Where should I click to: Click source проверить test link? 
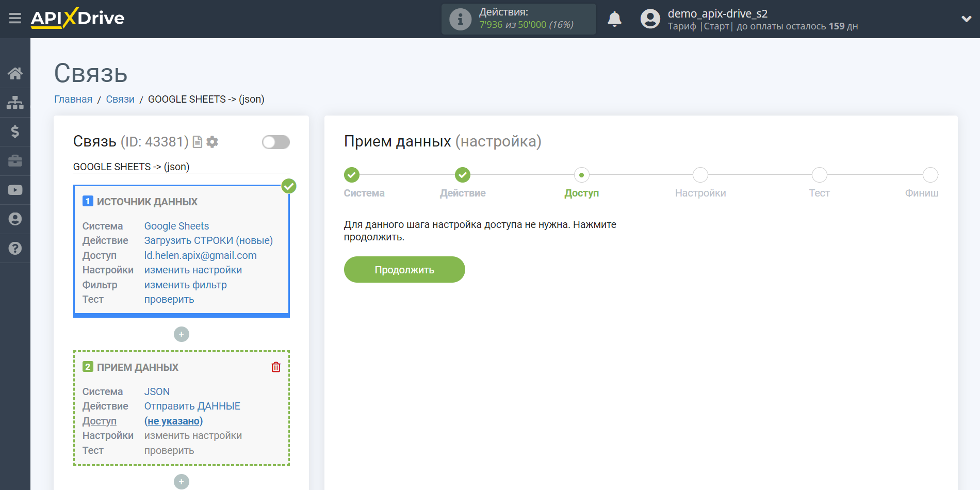click(x=169, y=299)
